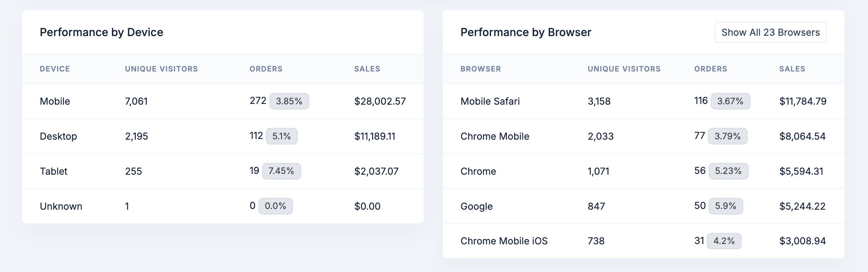Click the Browser column header
Image resolution: width=868 pixels, height=272 pixels.
point(481,69)
